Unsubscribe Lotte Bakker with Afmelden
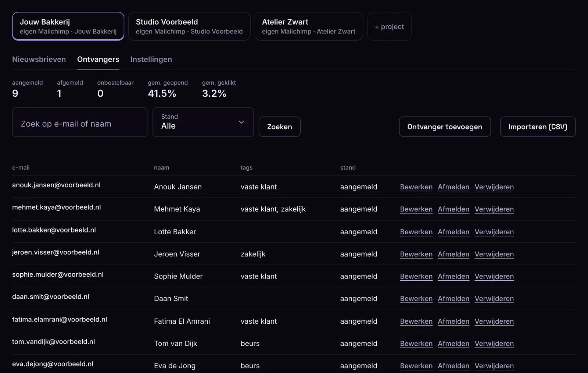 [x=453, y=232]
